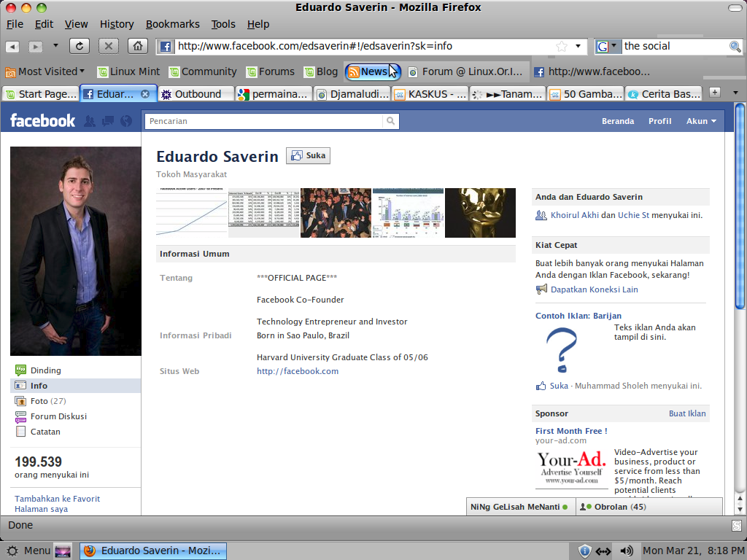Open the Facebook messages icon
Image resolution: width=747 pixels, height=560 pixels.
[108, 122]
